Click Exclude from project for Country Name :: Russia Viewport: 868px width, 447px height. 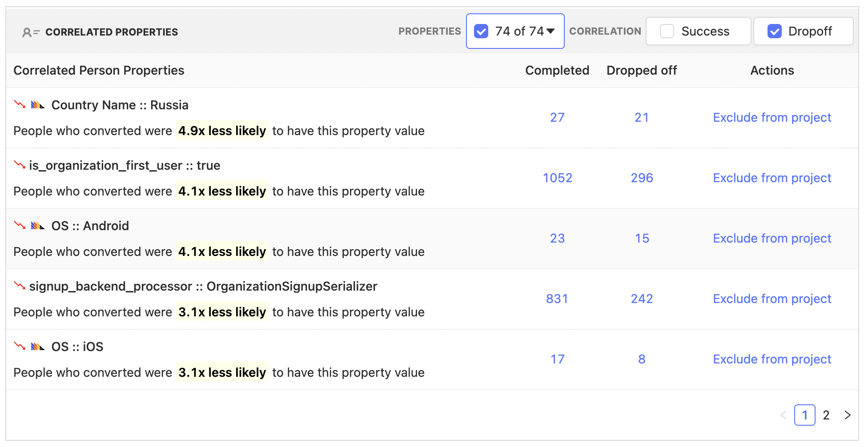click(772, 117)
